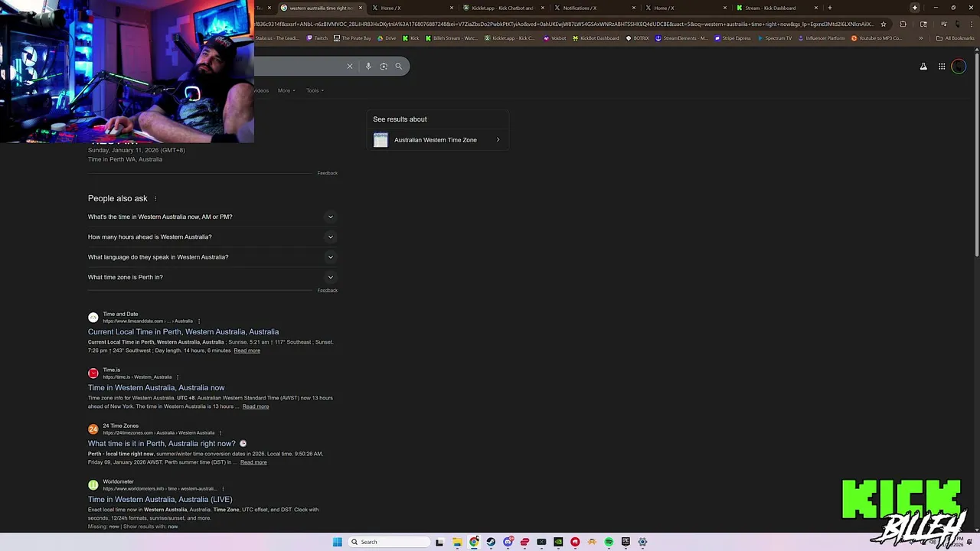
Task: Open "What time is it in Perth" link
Action: click(x=162, y=444)
